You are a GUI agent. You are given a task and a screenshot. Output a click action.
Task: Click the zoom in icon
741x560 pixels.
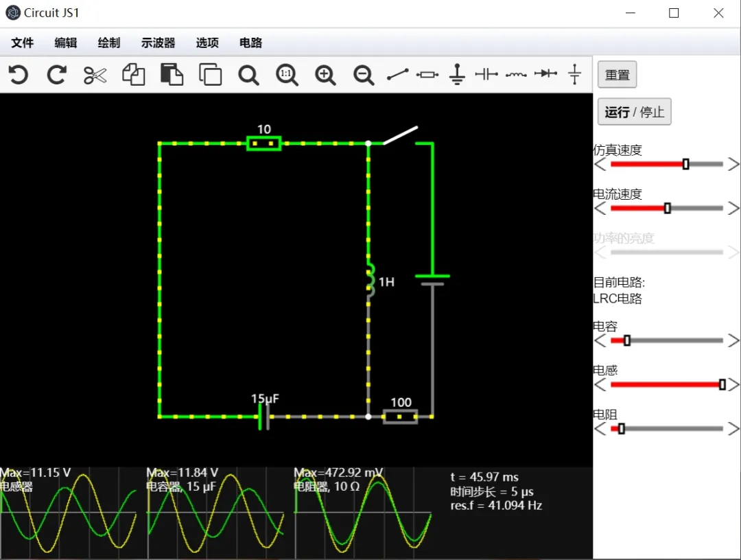coord(325,75)
